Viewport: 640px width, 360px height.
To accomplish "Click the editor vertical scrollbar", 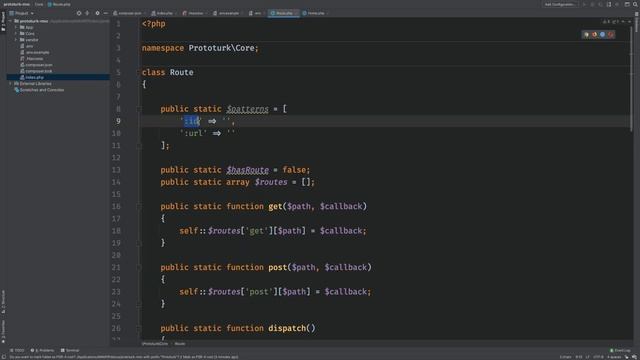I will pyautogui.click(x=631, y=78).
